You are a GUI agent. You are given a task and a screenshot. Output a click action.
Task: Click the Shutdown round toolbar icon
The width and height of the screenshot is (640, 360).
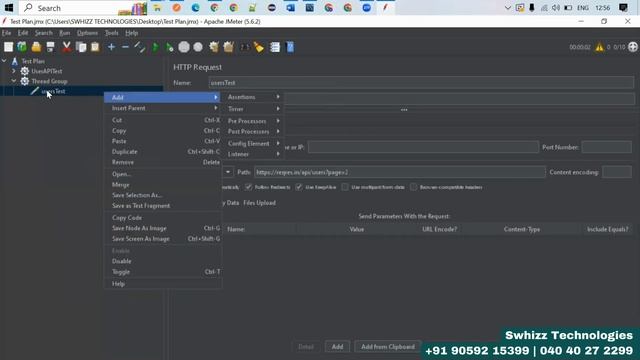pos(198,47)
